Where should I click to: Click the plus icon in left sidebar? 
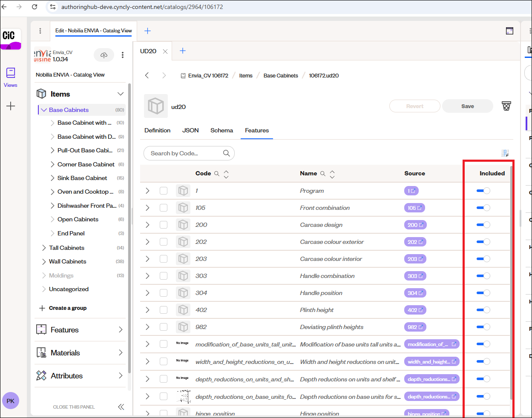11,106
